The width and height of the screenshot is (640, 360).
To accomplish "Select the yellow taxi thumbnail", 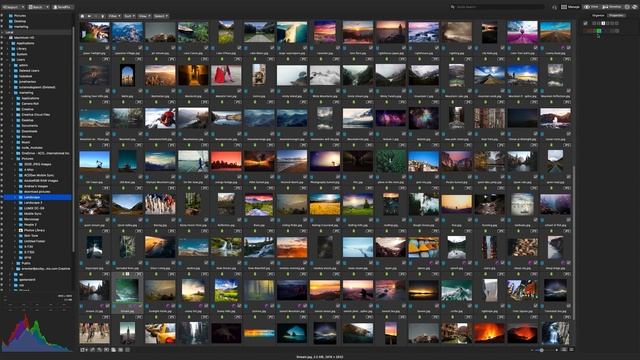I will point(160,333).
